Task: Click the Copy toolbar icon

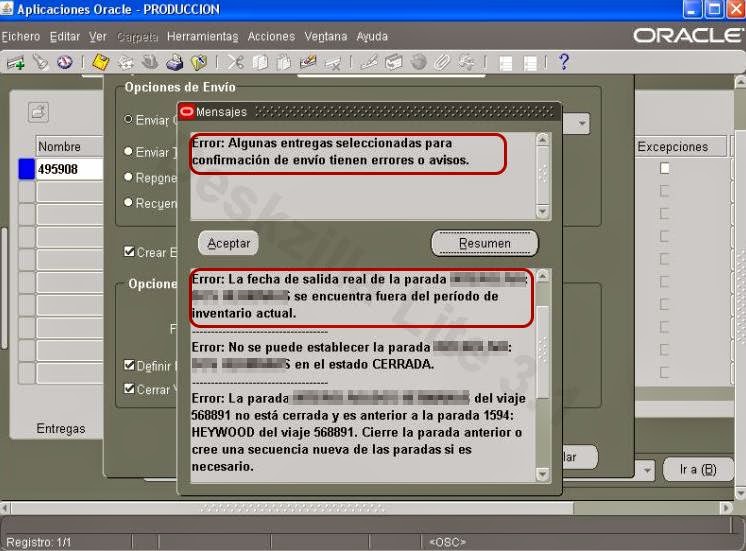Action: click(260, 62)
